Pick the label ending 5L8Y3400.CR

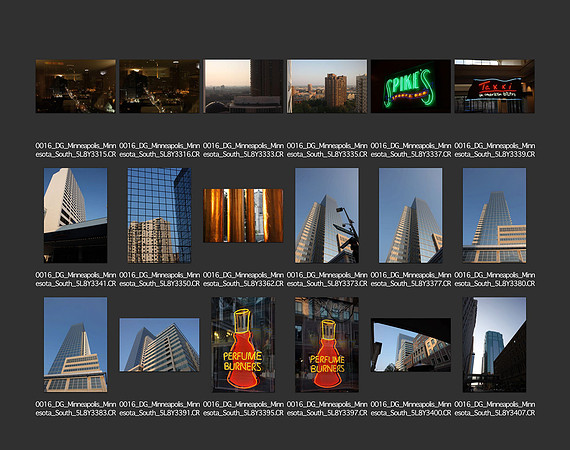tap(411, 409)
